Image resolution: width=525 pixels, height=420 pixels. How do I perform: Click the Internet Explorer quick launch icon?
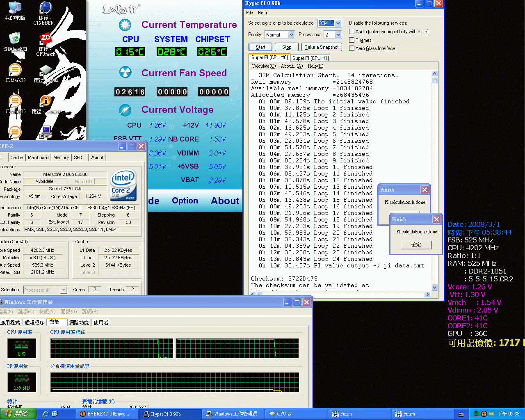[46, 414]
